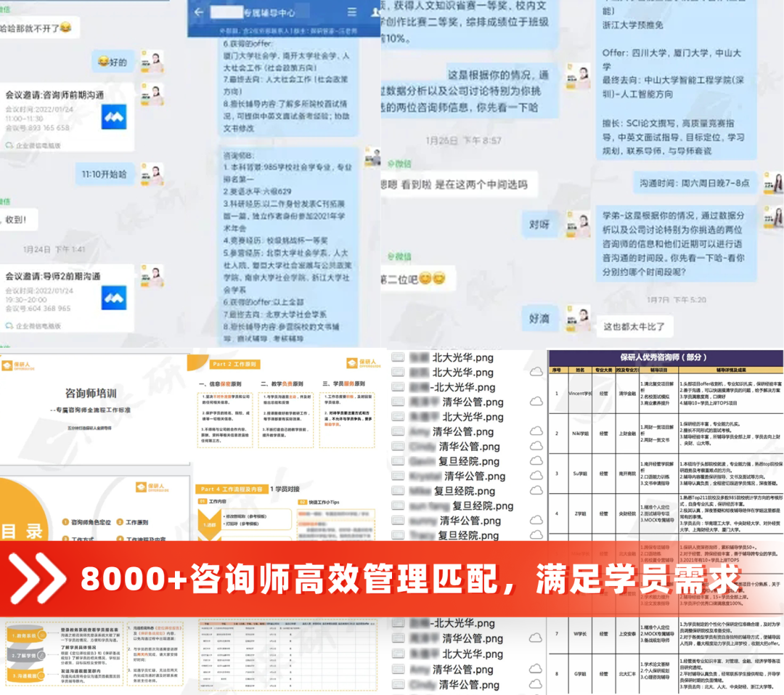This screenshot has width=784, height=695.
Task: Click the 1月26日 下午 8:57 timestamp
Action: [463, 141]
